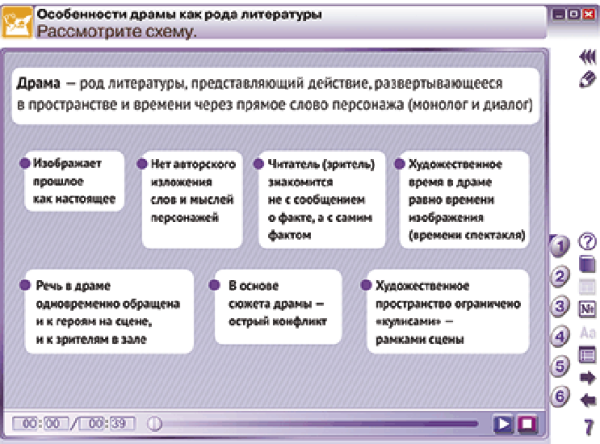Go back with left arrow icon

588,399
